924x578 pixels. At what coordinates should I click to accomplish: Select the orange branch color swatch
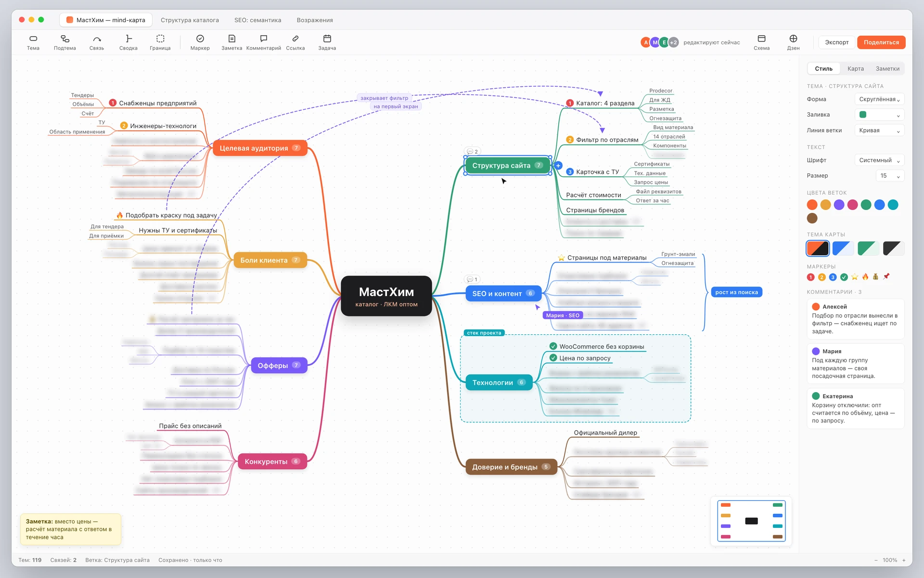tap(812, 205)
